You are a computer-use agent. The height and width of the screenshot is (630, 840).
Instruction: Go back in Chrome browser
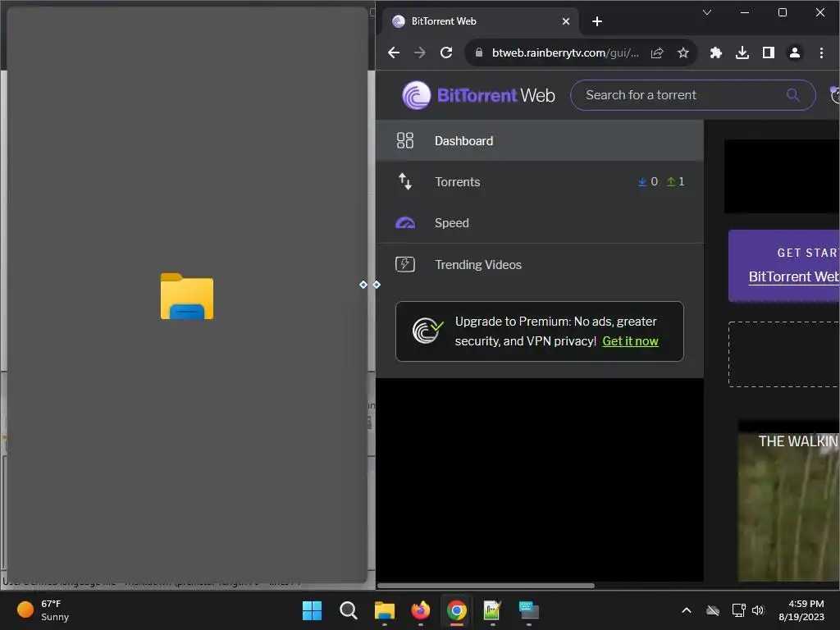click(394, 52)
